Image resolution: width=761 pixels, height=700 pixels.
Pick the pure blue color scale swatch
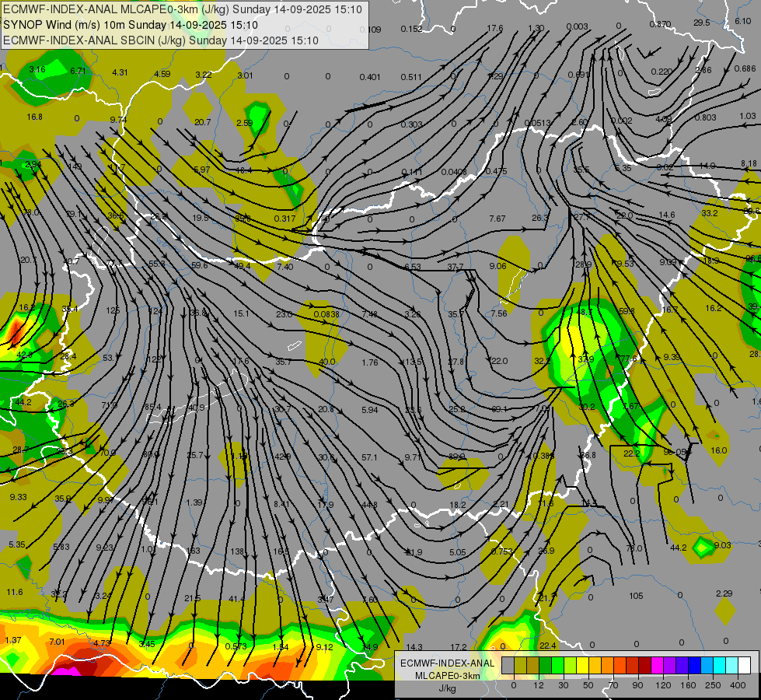(694, 665)
